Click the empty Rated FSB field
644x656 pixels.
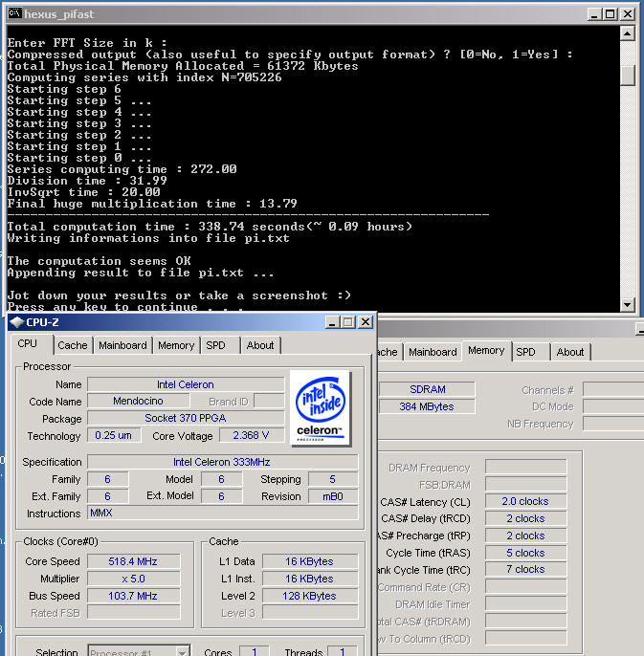click(x=133, y=613)
